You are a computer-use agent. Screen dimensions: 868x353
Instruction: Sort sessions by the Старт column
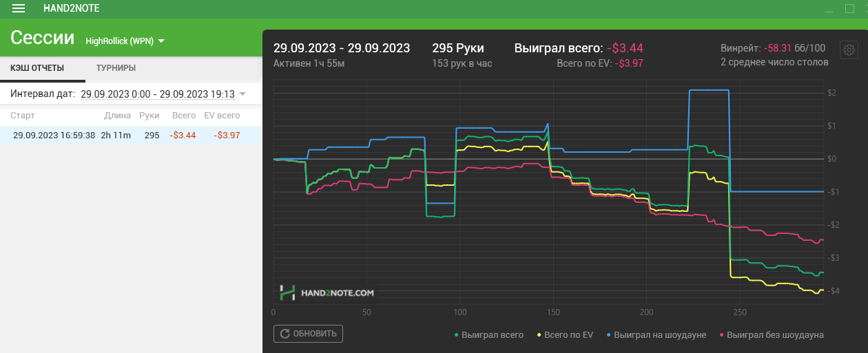pos(23,116)
